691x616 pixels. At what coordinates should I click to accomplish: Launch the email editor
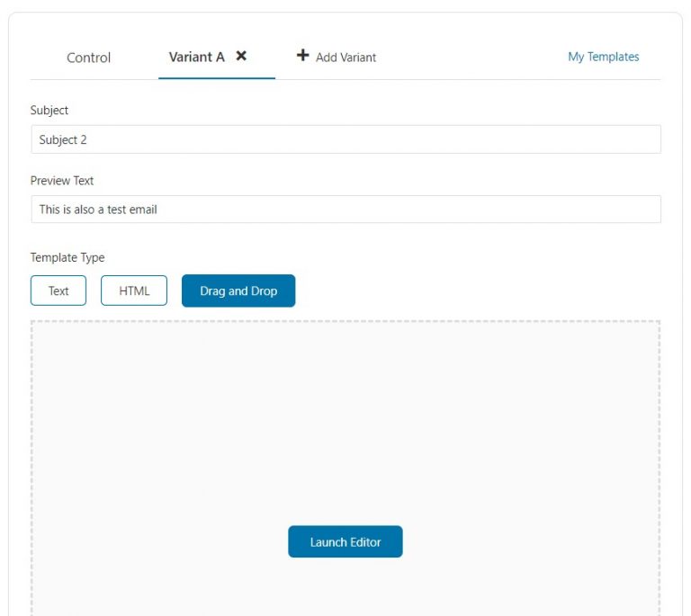(x=345, y=541)
